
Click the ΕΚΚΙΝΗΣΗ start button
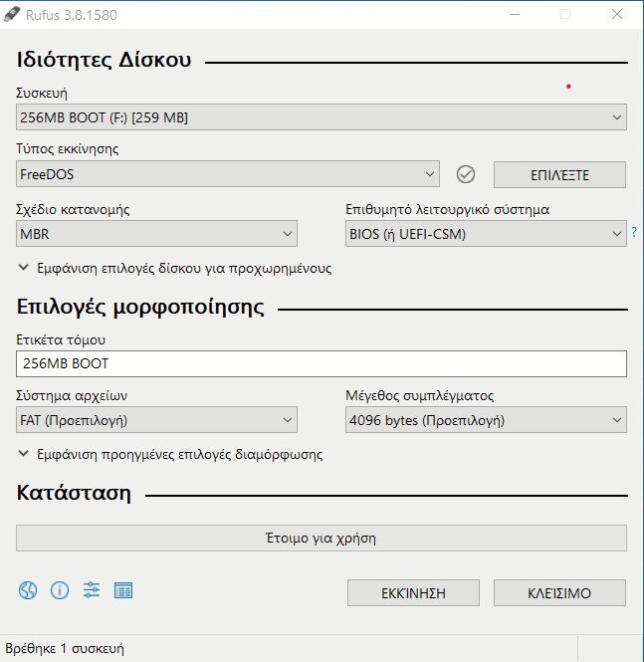coord(413,592)
